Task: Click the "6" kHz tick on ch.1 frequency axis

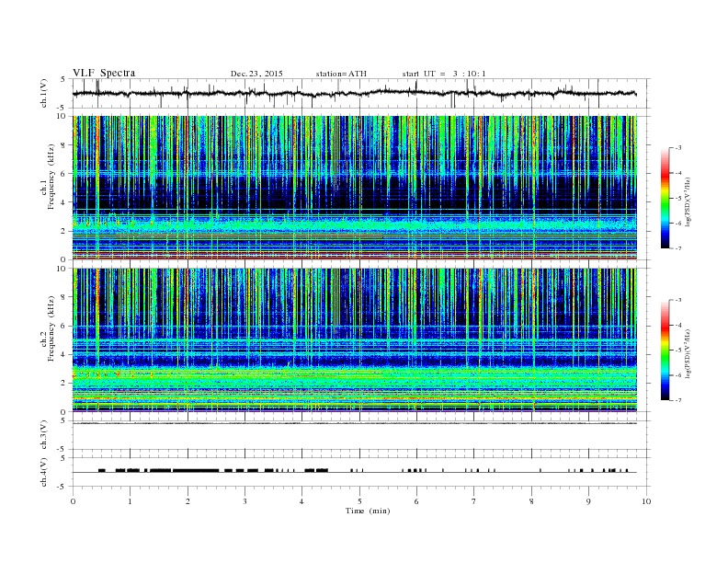Action: [x=64, y=174]
